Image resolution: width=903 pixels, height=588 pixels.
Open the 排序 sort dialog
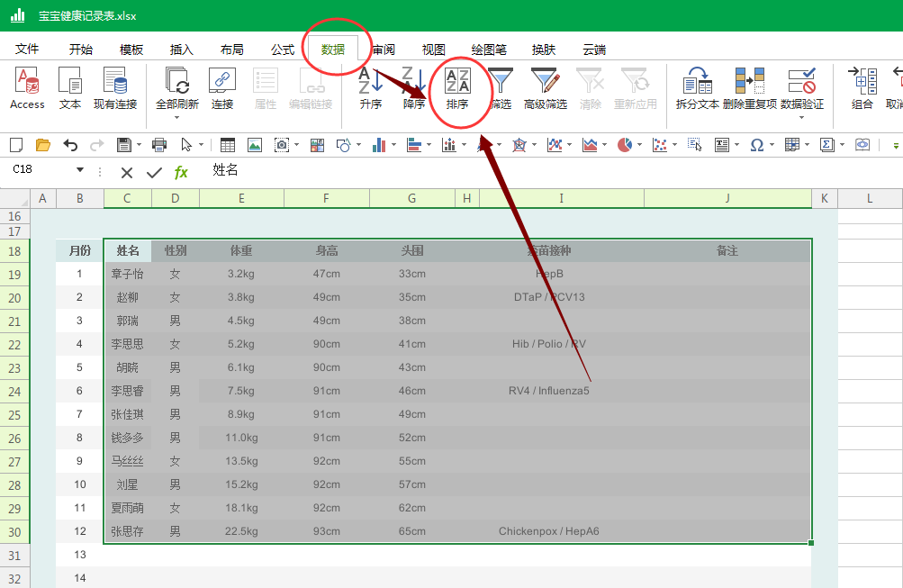[x=457, y=87]
